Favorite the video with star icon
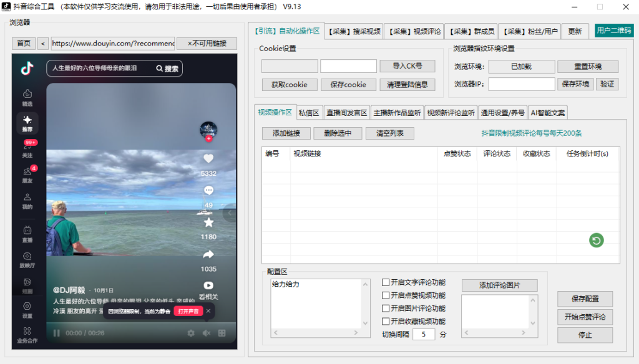Image resolution: width=639 pixels, height=364 pixels. (208, 223)
